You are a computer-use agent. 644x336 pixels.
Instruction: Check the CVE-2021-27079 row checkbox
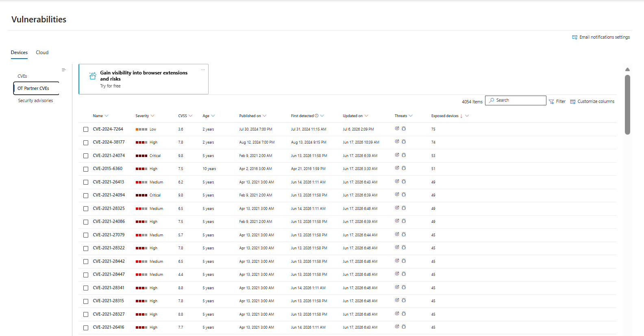[86, 235]
